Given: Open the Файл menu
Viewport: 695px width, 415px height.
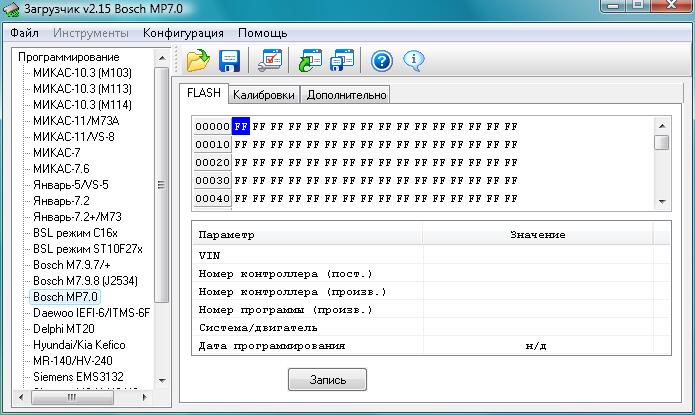Looking at the screenshot, I should (24, 33).
